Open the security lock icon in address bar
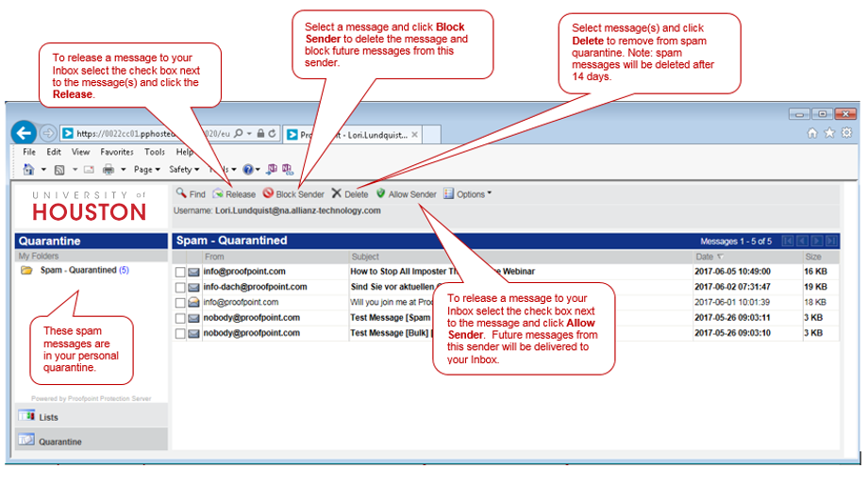Screen dimensions: 868x485 [260, 133]
